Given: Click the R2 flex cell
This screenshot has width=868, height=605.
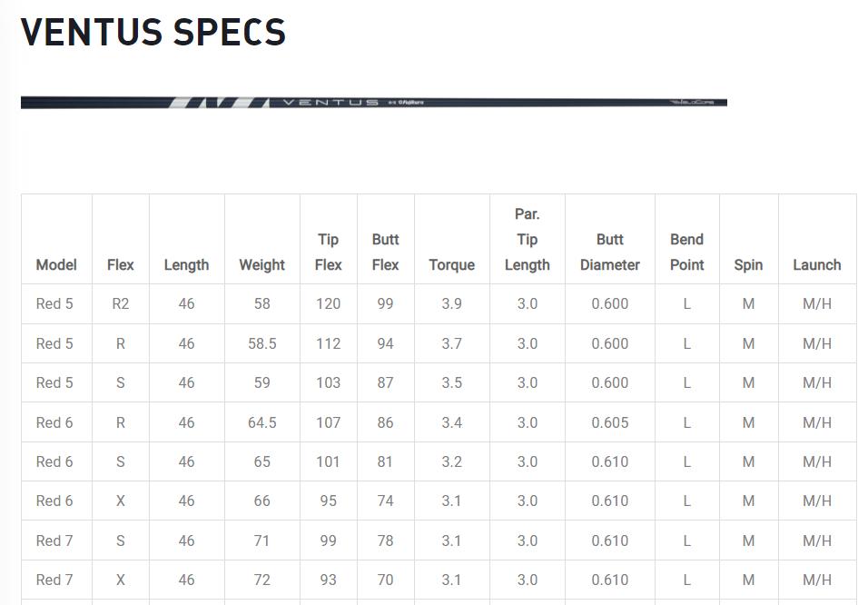Looking at the screenshot, I should click(120, 304).
